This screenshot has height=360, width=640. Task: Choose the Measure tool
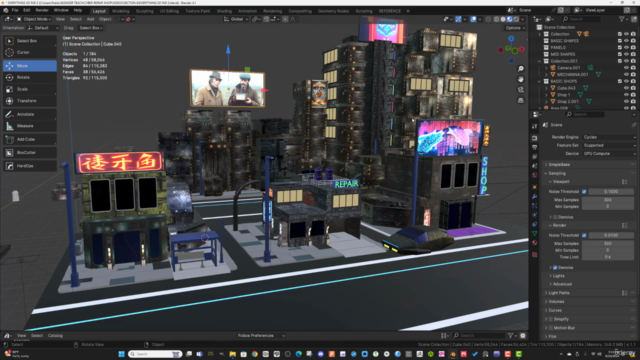tap(29, 126)
